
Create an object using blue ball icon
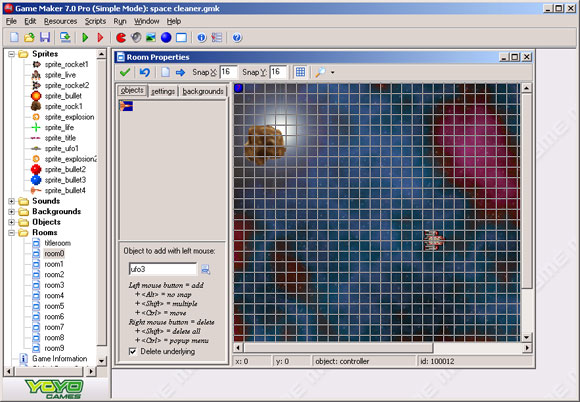point(166,37)
